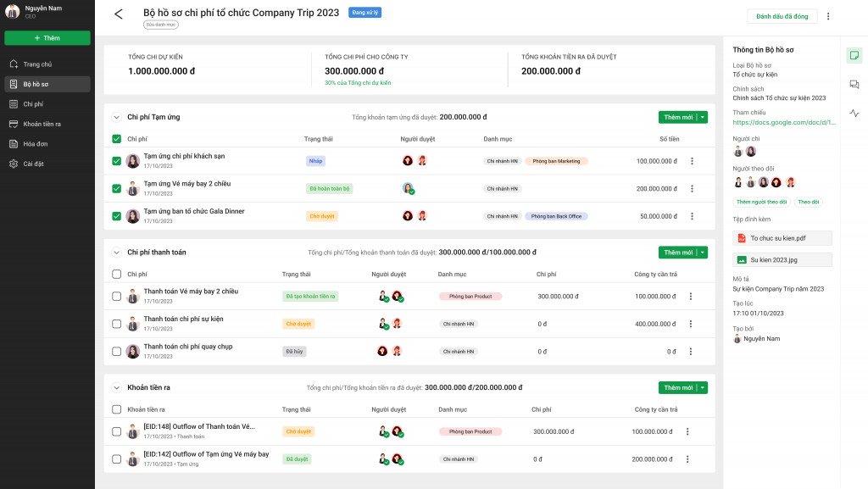868x489 pixels.
Task: Click the Hóa đơn sidebar icon
Action: coord(14,144)
